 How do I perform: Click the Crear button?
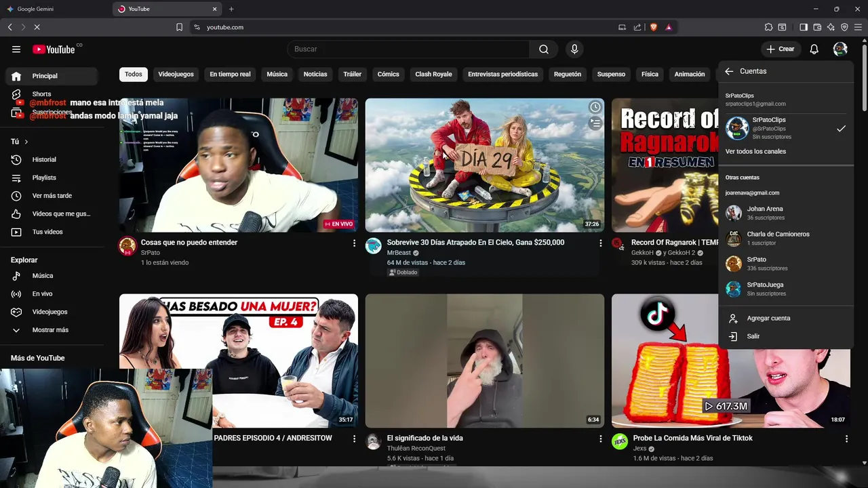point(781,49)
